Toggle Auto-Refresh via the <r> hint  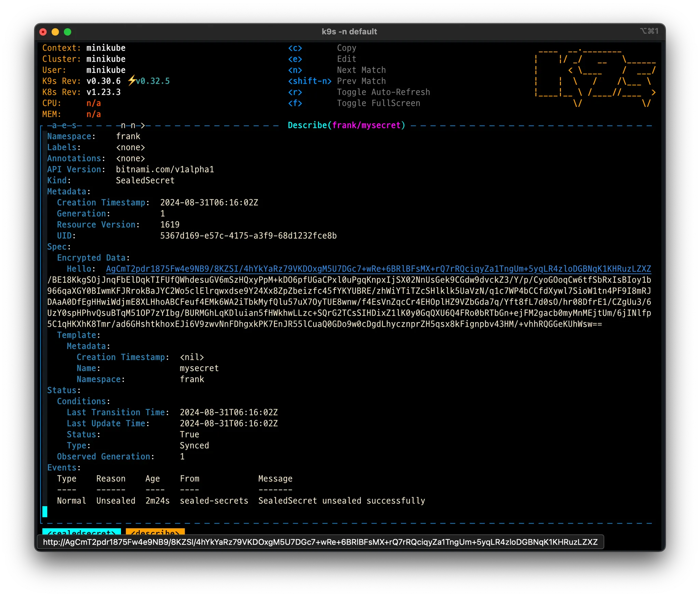click(295, 92)
